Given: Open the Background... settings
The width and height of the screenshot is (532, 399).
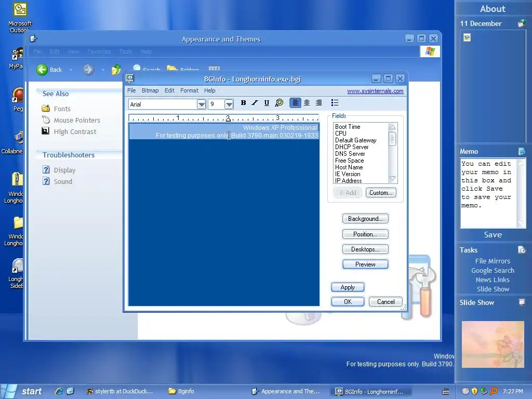Looking at the screenshot, I should click(365, 219).
